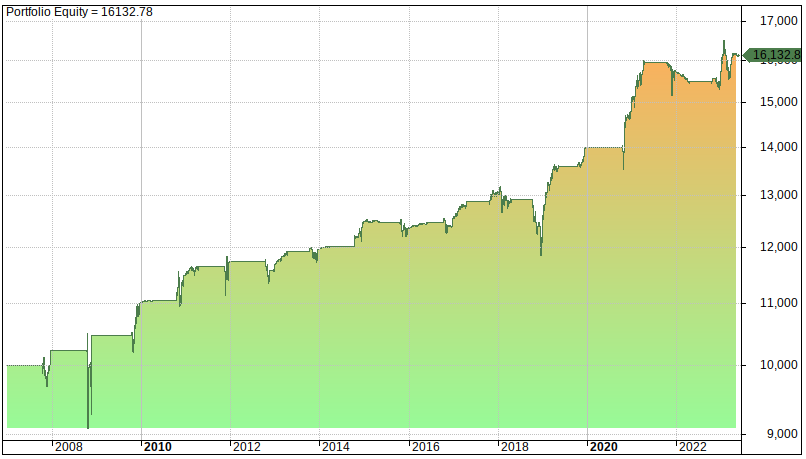Screen dimensions: 806x459
Task: Click the bold 2020 time axis label
Action: (604, 447)
